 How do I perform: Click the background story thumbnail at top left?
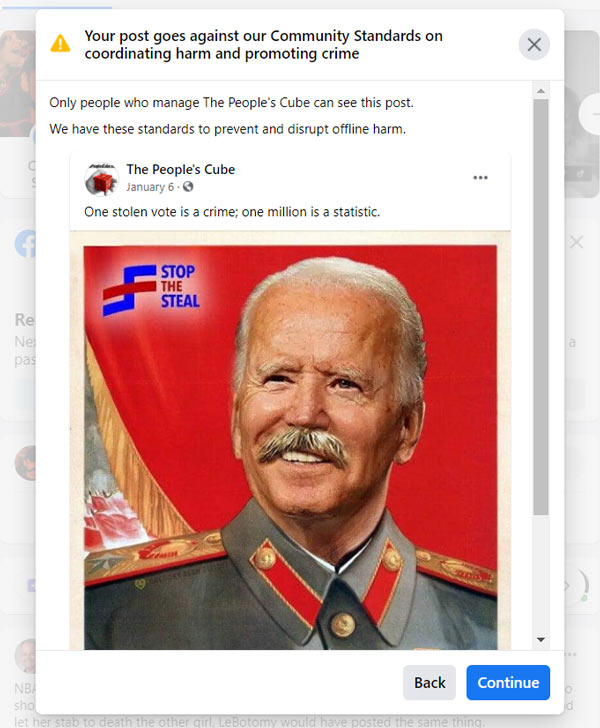click(x=18, y=84)
